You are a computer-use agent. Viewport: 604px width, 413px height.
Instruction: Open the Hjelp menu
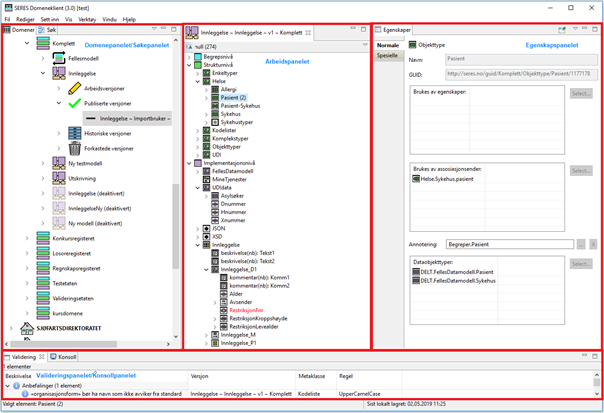point(129,19)
